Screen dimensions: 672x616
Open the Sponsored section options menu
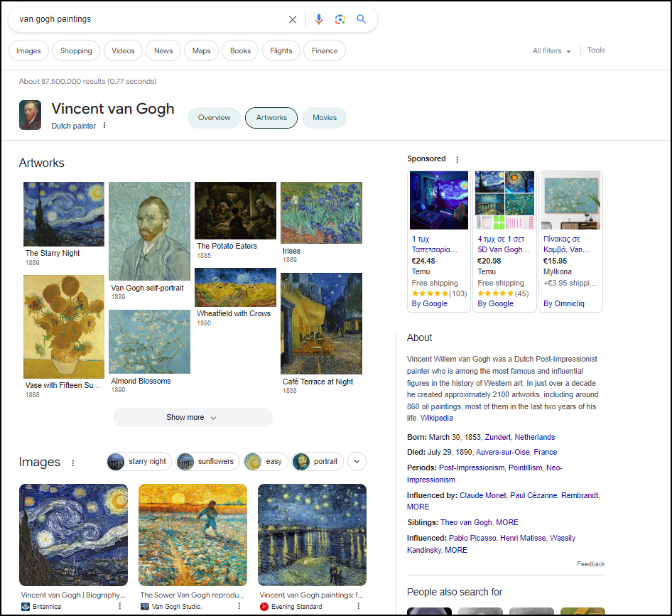point(457,159)
